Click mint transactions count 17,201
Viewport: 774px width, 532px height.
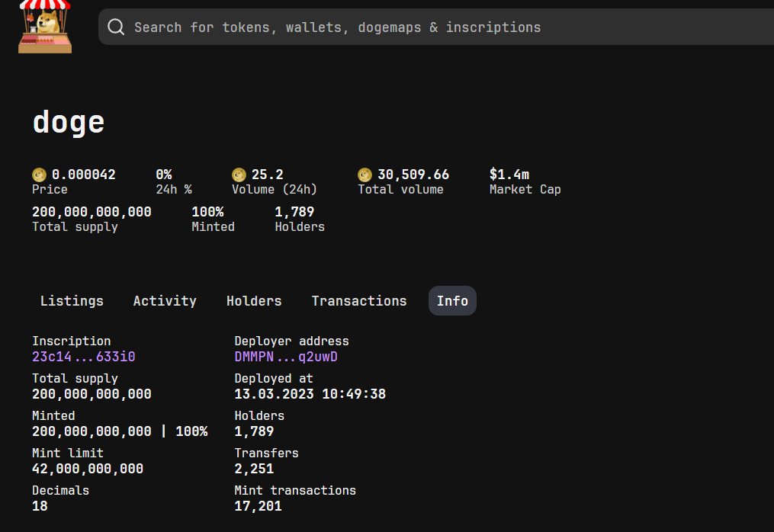coord(258,506)
